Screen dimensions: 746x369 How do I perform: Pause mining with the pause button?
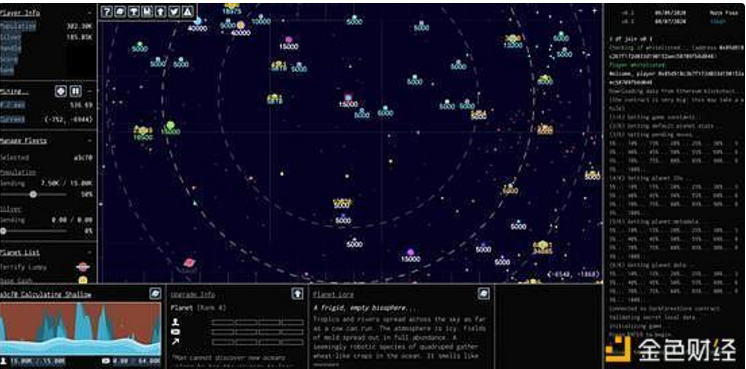pos(76,91)
